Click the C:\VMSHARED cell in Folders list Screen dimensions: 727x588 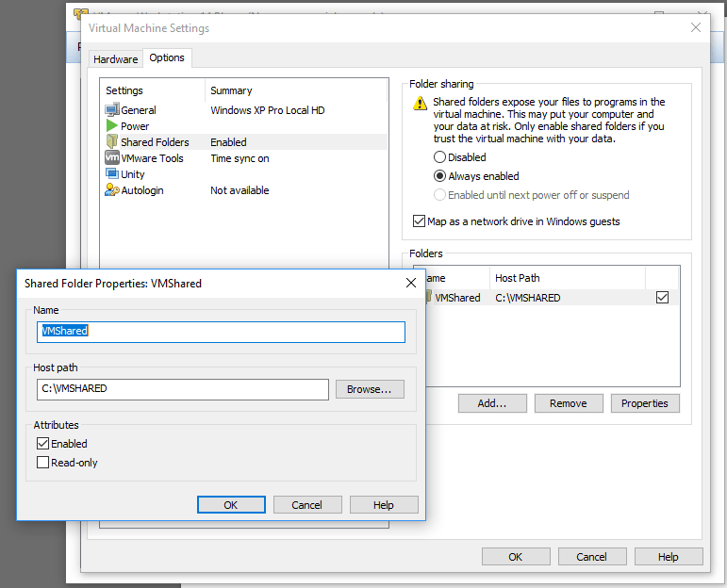pyautogui.click(x=528, y=298)
